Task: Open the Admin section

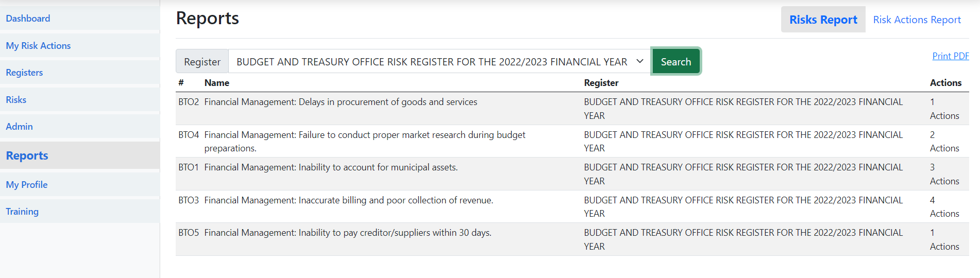Action: [x=19, y=127]
